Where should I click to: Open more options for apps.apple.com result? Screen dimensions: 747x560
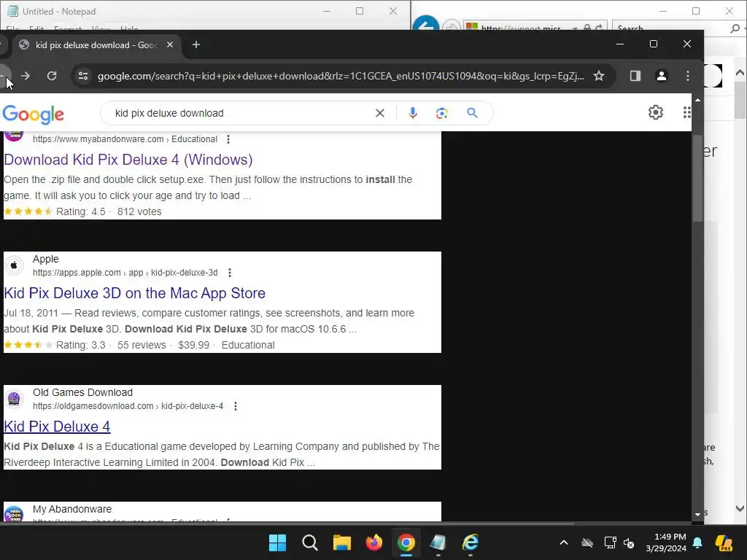(x=230, y=273)
